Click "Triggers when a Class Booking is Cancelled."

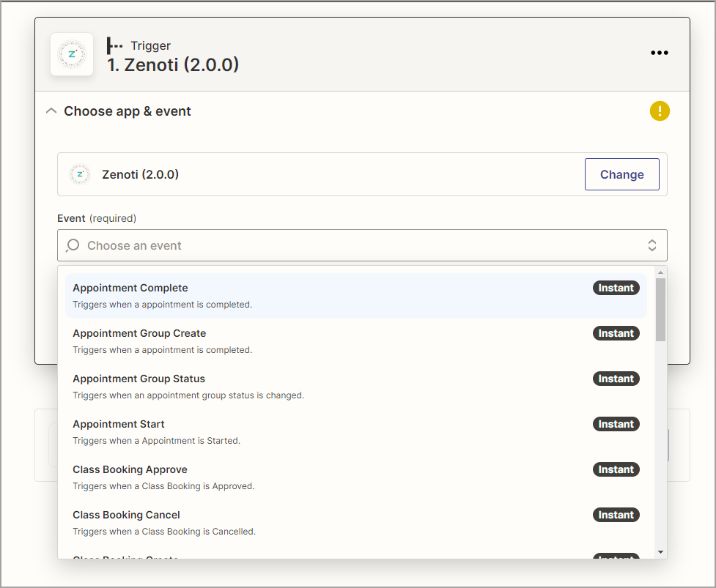click(164, 532)
